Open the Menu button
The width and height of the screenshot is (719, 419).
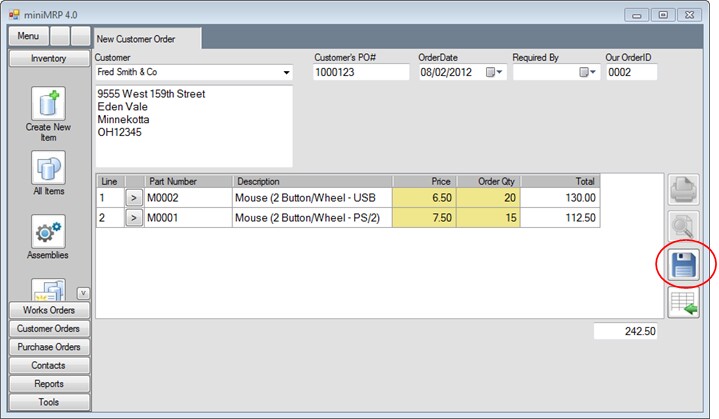click(x=28, y=36)
